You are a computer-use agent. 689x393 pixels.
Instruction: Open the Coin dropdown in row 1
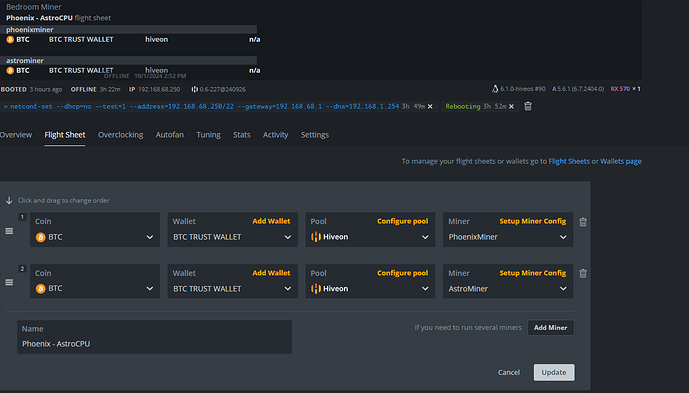pos(95,237)
